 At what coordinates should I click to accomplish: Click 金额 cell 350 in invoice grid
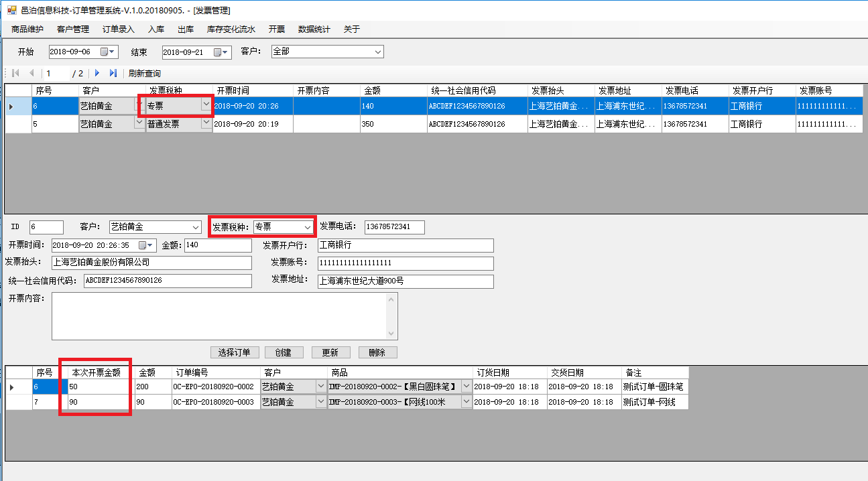point(393,124)
